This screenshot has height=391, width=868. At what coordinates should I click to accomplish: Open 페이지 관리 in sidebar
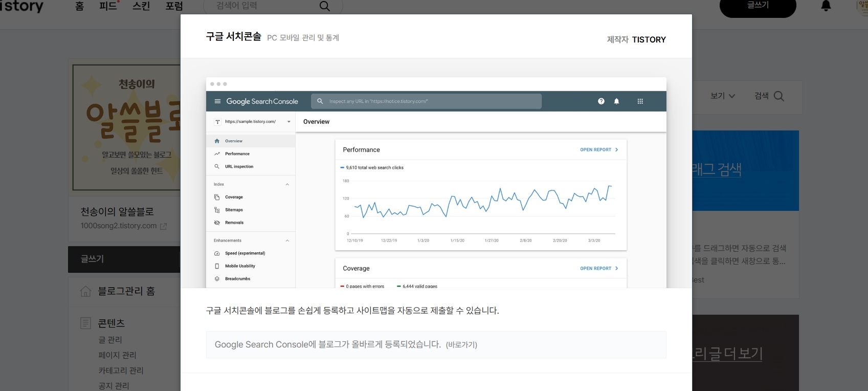pos(117,355)
